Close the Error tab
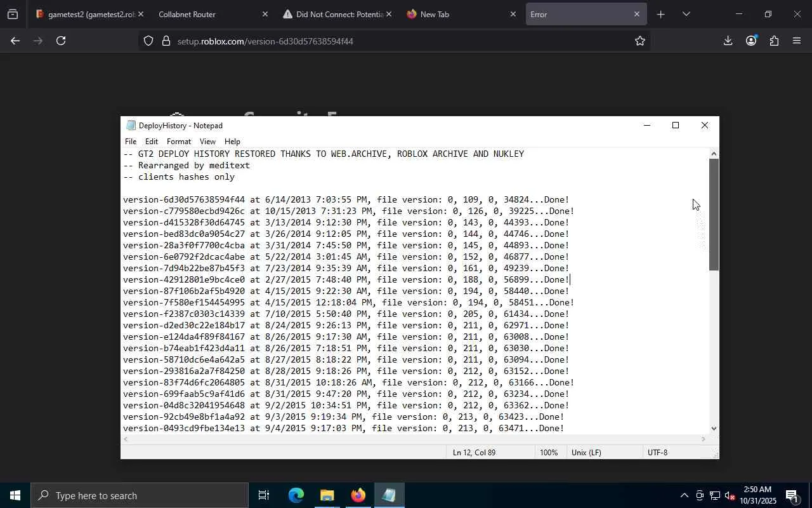 coord(636,14)
